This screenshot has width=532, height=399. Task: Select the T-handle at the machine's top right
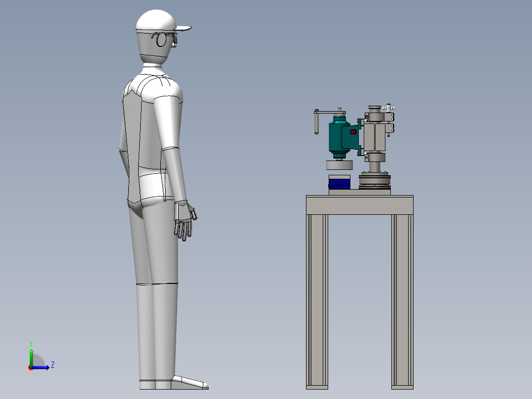388,108
